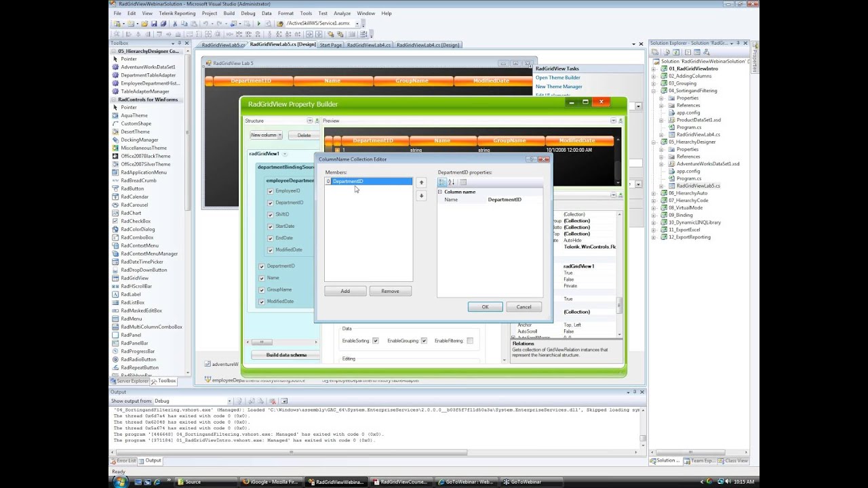Select RadLabel control in Toolbox

131,294
